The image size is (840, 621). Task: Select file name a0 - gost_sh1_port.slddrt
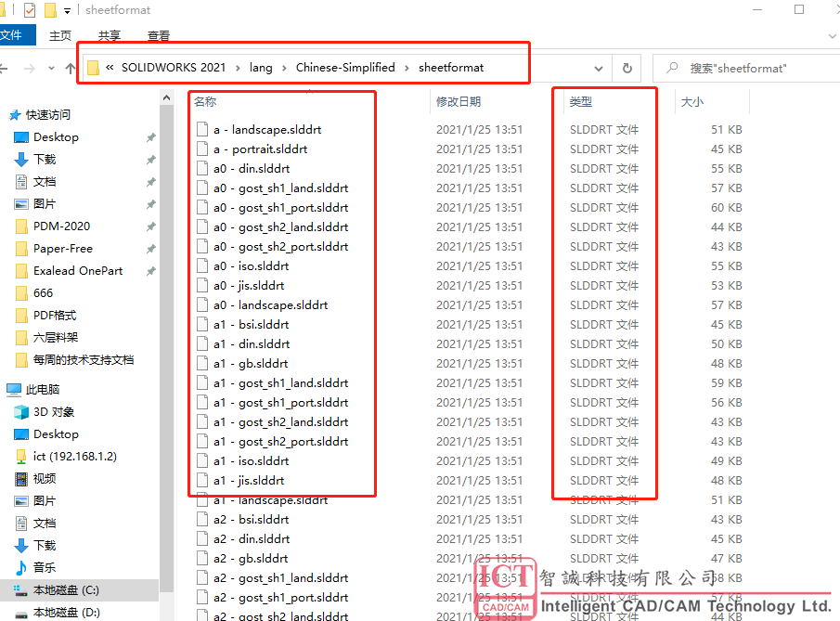(x=280, y=207)
